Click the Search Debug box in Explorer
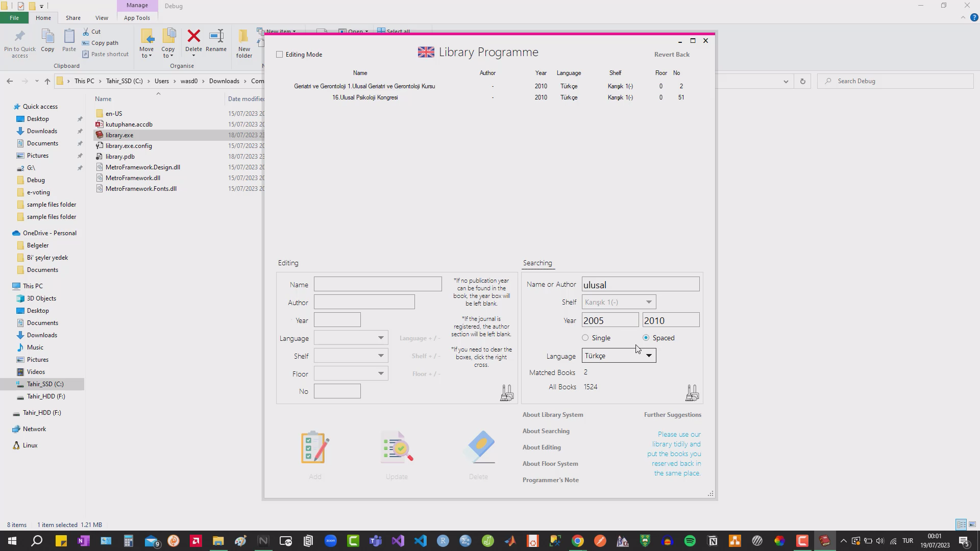Viewport: 980px width, 551px height. pos(896,81)
